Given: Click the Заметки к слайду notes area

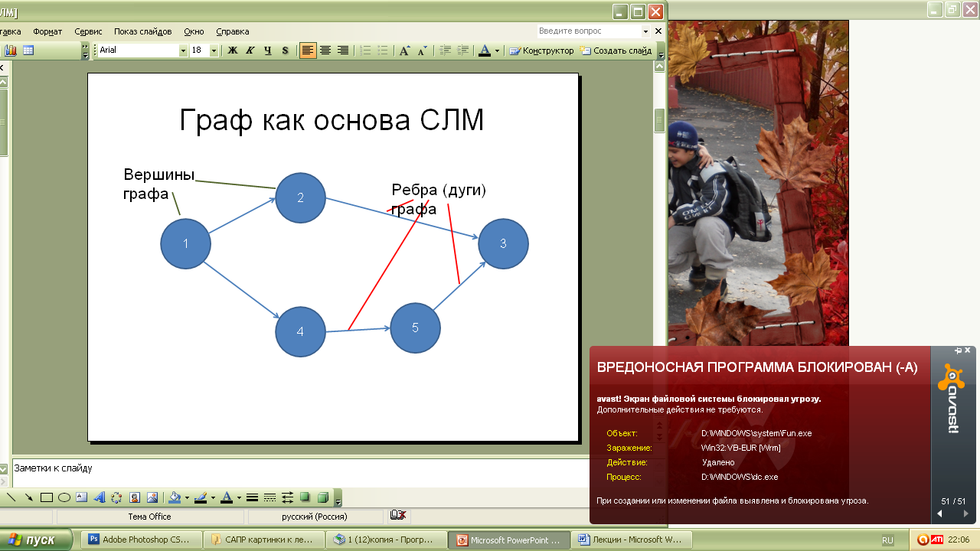Looking at the screenshot, I should tap(333, 473).
